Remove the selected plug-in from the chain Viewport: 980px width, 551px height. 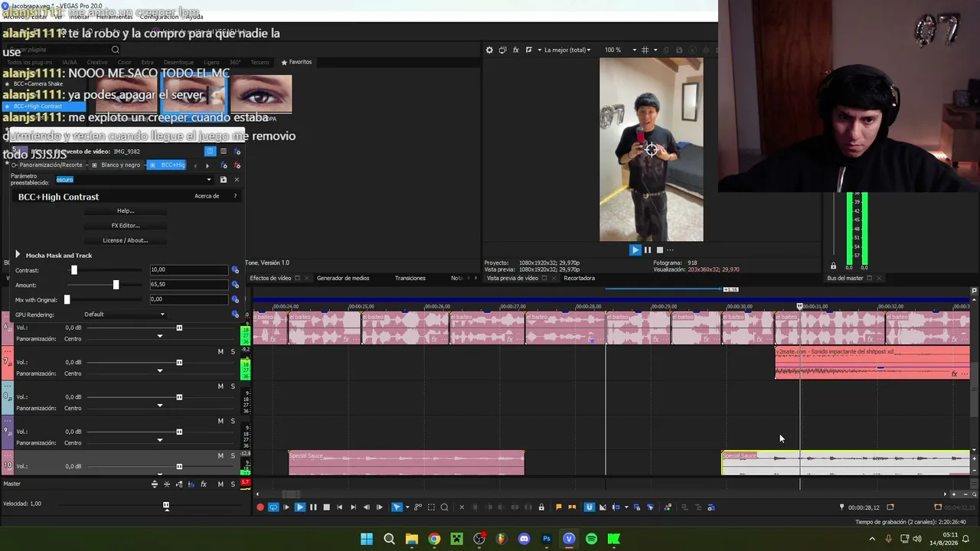237,165
